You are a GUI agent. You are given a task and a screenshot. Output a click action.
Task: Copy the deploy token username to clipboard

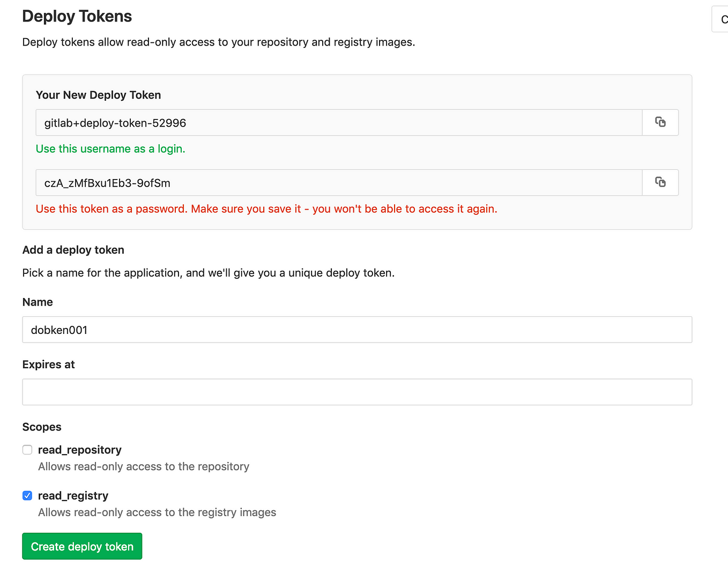point(660,123)
